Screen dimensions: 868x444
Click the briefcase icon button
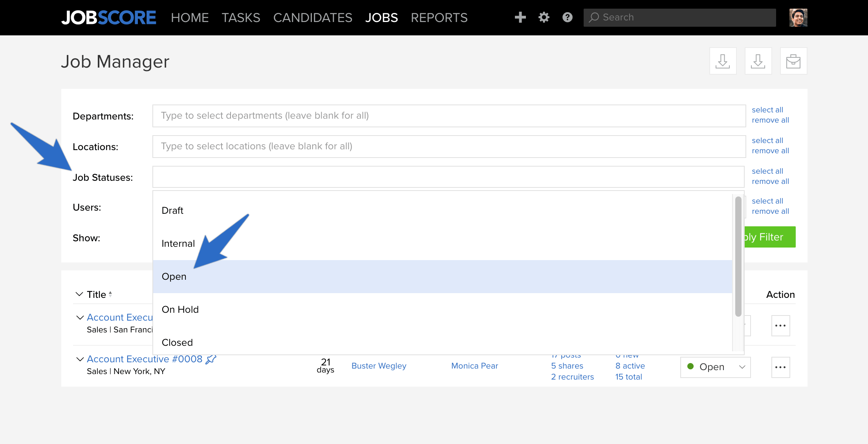point(793,61)
